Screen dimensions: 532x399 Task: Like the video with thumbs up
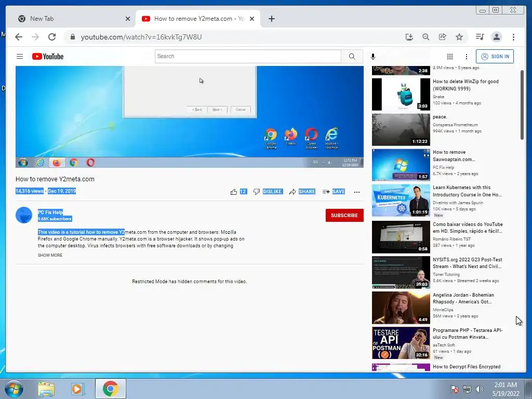click(x=233, y=192)
